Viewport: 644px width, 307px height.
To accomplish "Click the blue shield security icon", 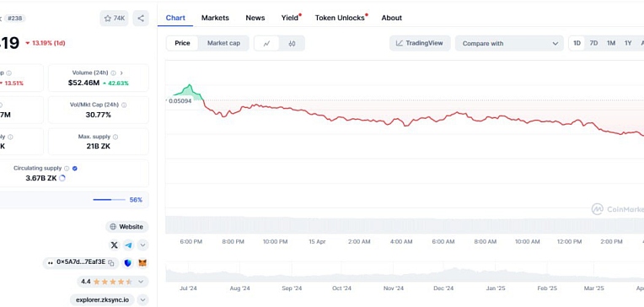I will click(128, 263).
